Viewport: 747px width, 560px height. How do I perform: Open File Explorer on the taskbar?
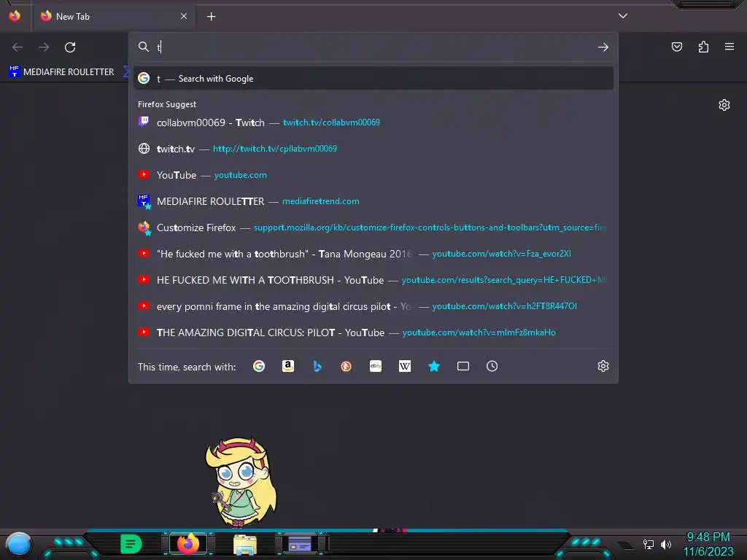(245, 544)
